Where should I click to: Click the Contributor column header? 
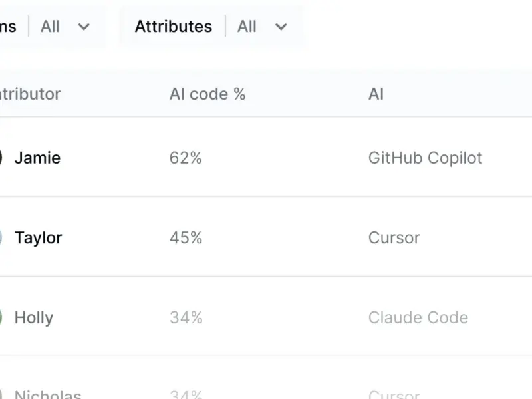30,94
